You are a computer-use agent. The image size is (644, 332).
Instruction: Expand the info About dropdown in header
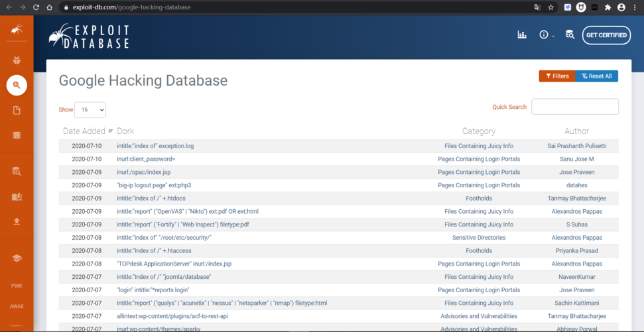tap(547, 35)
